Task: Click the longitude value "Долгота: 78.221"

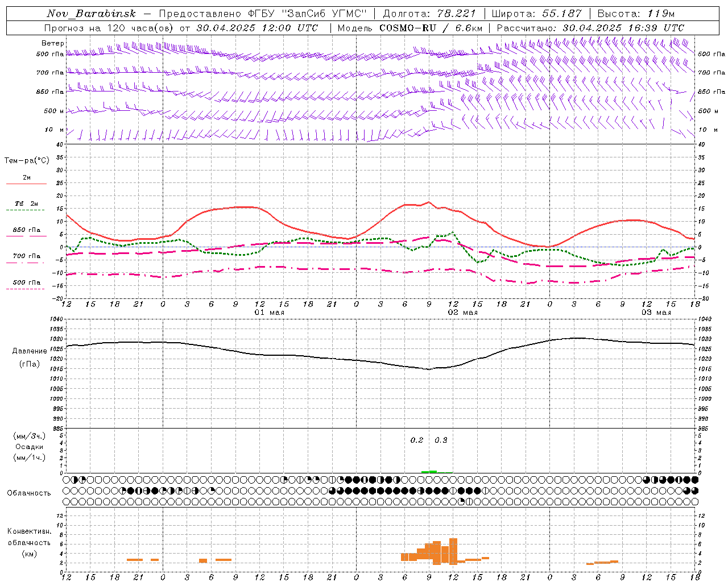Action: pyautogui.click(x=429, y=14)
